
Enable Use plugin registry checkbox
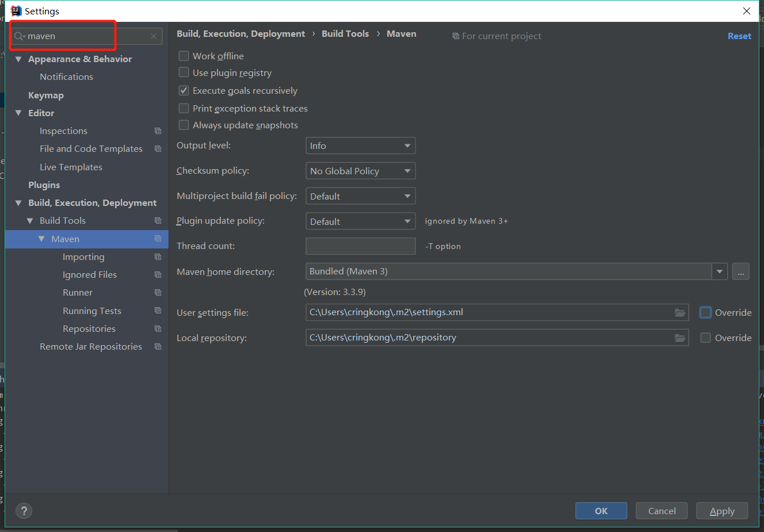tap(184, 72)
